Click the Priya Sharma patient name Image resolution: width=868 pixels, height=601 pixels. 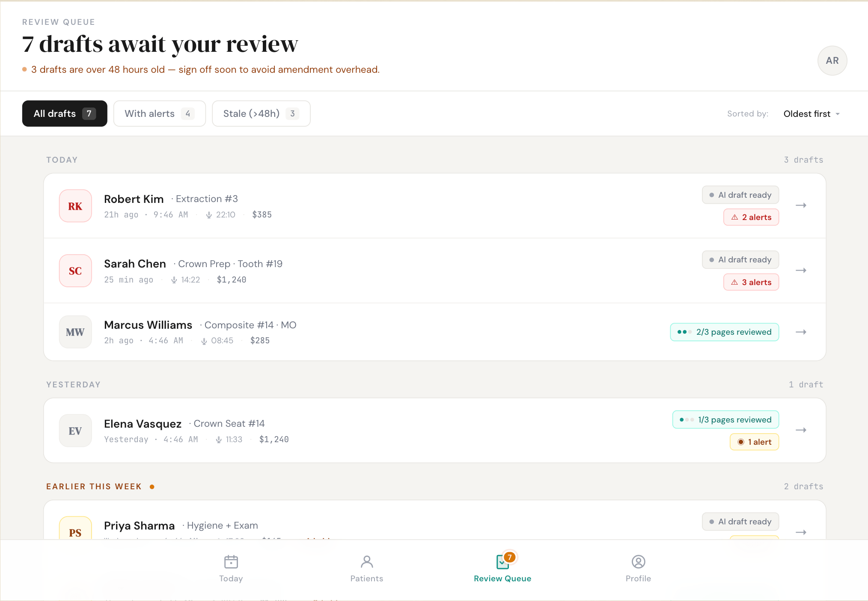(140, 526)
